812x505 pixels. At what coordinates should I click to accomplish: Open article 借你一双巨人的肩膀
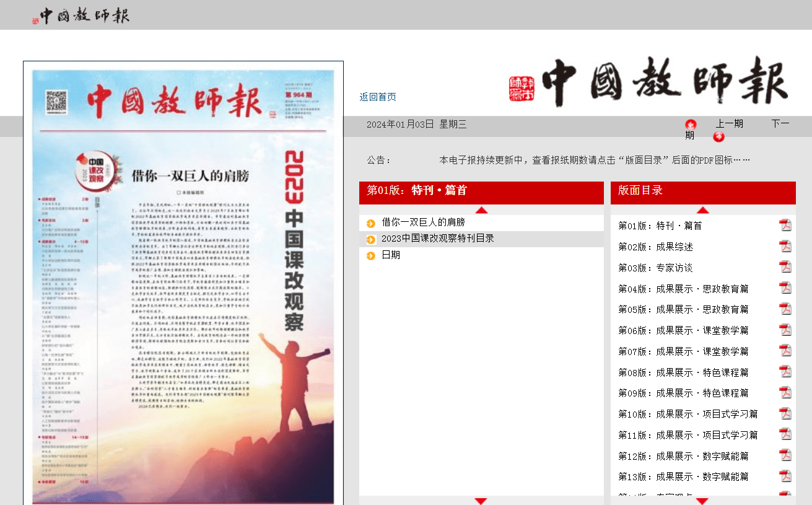[x=423, y=222]
